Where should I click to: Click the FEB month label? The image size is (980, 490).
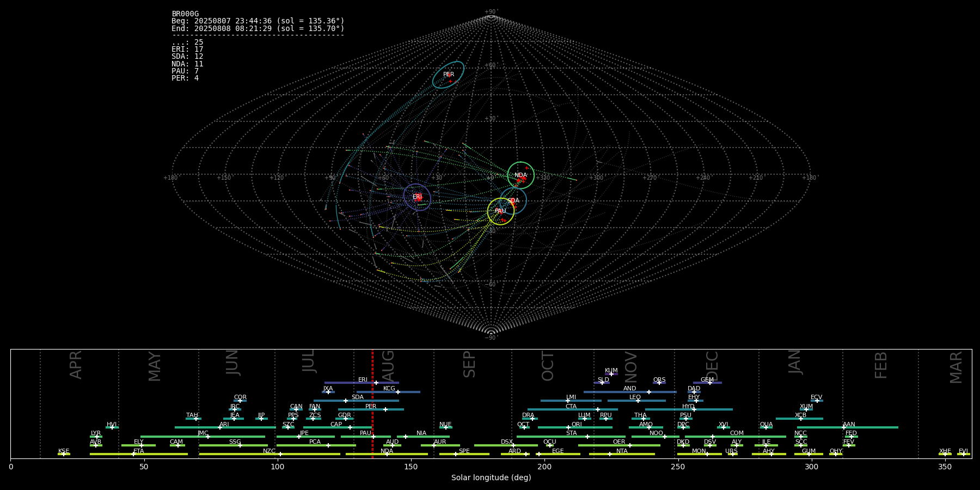point(881,365)
